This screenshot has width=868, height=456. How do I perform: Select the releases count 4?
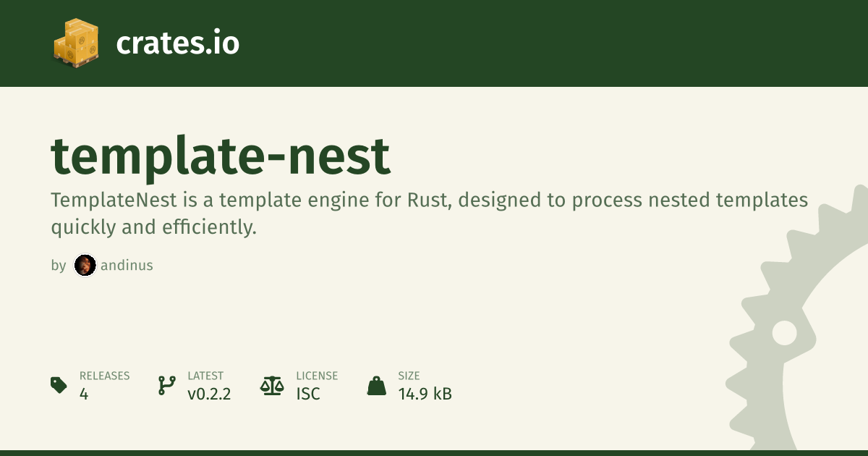tap(84, 394)
